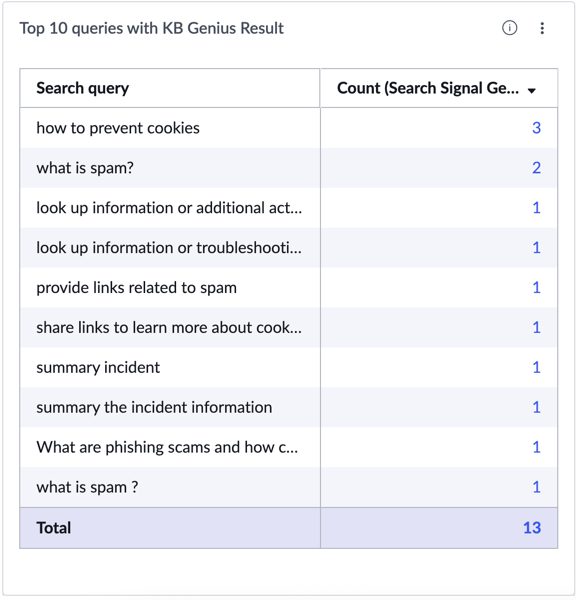Select the how to prevent cookies query cell

[170, 128]
